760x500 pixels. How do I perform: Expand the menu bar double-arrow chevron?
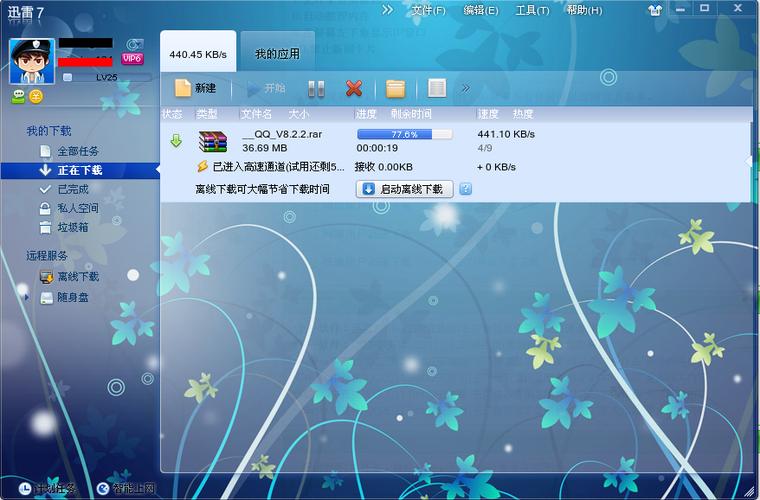(387, 10)
